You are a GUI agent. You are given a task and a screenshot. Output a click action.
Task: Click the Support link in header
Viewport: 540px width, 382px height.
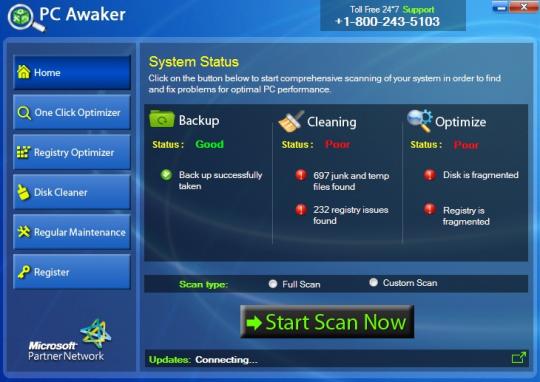(418, 10)
